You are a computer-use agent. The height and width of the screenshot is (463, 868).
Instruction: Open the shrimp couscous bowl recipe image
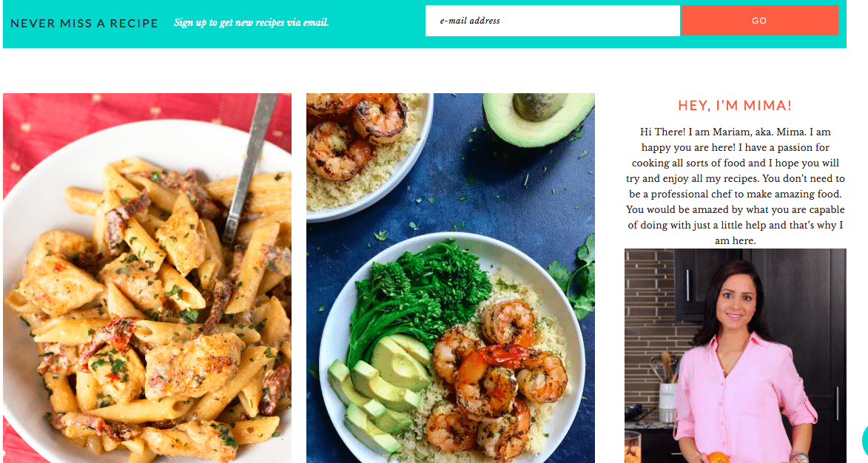(451, 277)
